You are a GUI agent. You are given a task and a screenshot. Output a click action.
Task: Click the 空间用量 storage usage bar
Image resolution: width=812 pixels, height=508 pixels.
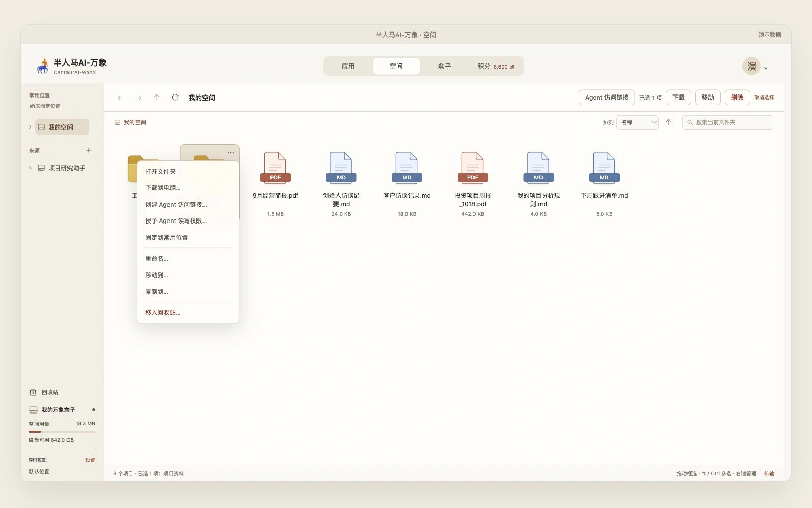point(62,432)
